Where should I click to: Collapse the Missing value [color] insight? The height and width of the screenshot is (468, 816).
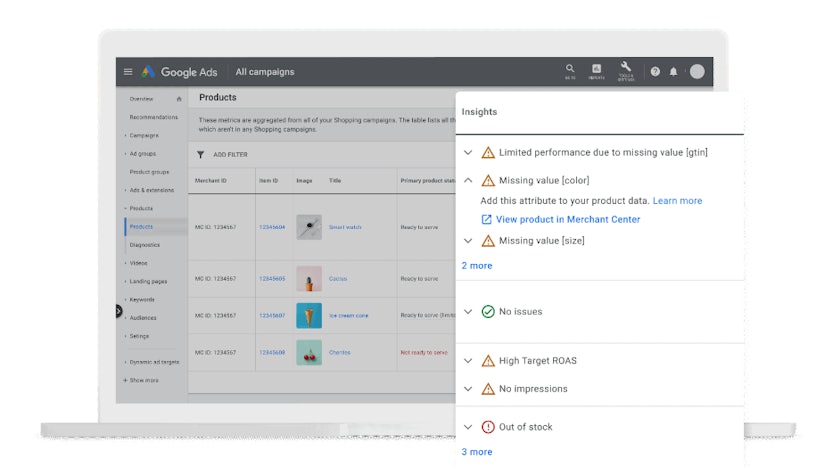tap(467, 181)
